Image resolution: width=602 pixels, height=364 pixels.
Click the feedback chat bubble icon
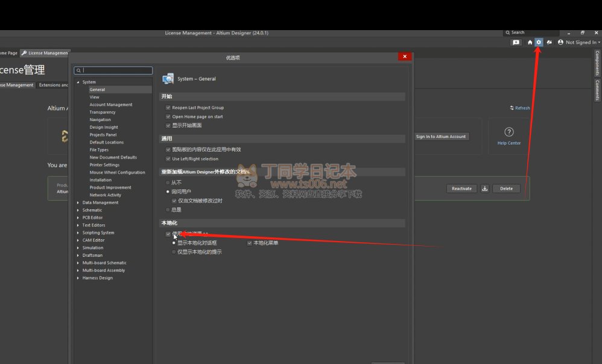tap(516, 42)
